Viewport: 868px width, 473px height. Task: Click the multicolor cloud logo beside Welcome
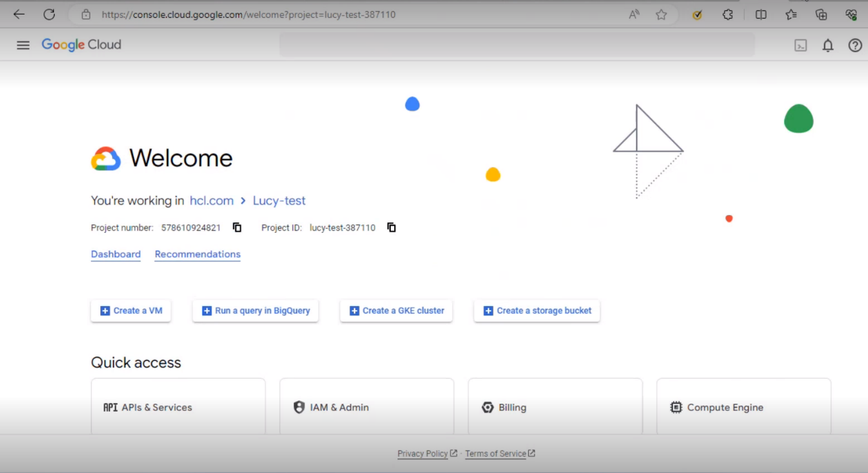coord(106,159)
